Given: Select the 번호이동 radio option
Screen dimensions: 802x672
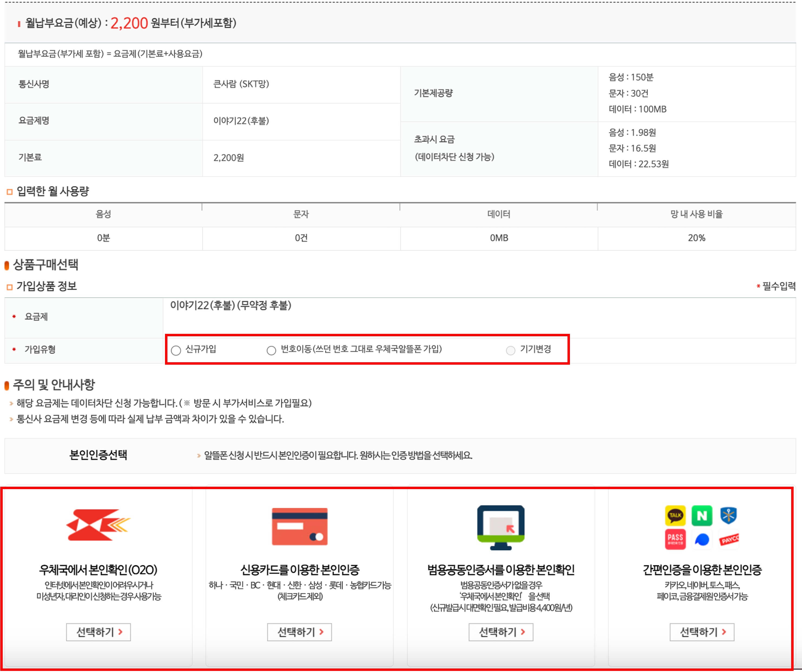Looking at the screenshot, I should (271, 350).
